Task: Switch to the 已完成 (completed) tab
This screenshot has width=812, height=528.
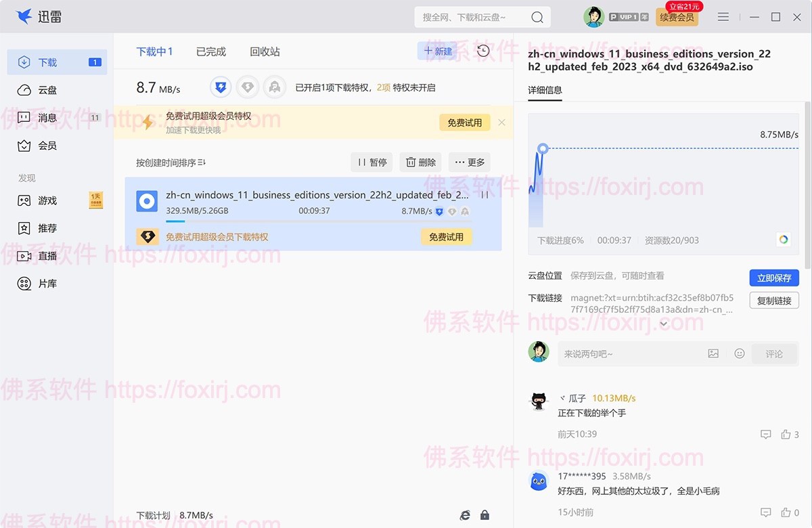Action: (x=210, y=51)
